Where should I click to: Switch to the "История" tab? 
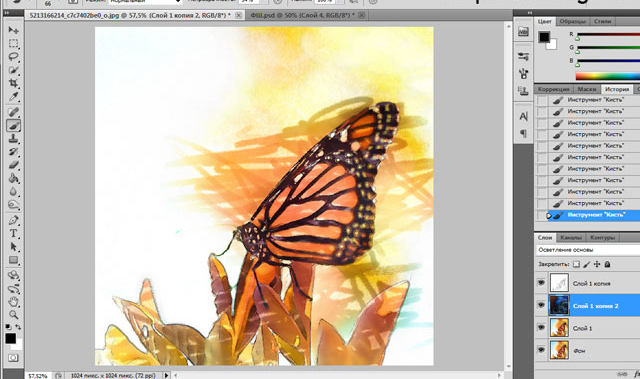click(x=617, y=89)
